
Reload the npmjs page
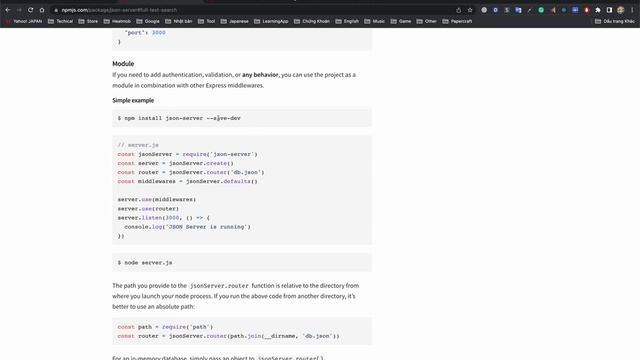(30, 10)
